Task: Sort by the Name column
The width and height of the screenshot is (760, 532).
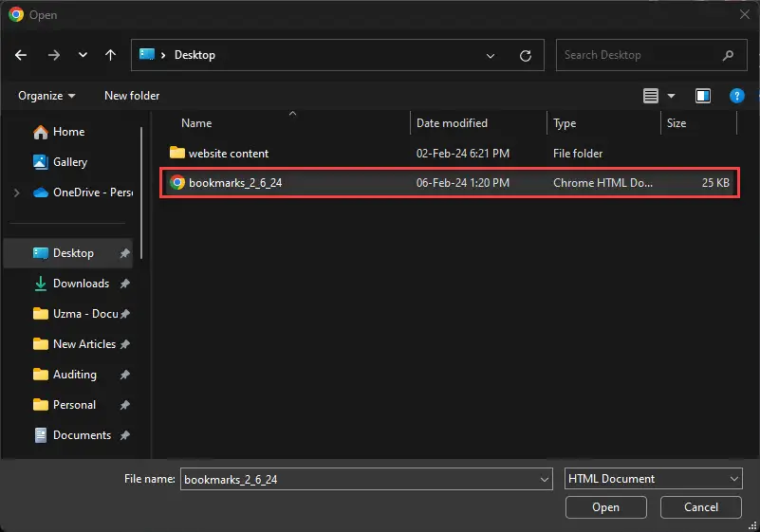Action: coord(196,123)
